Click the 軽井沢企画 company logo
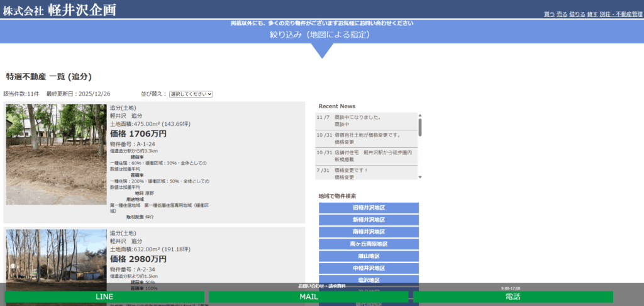This screenshot has height=306, width=644. [60, 11]
